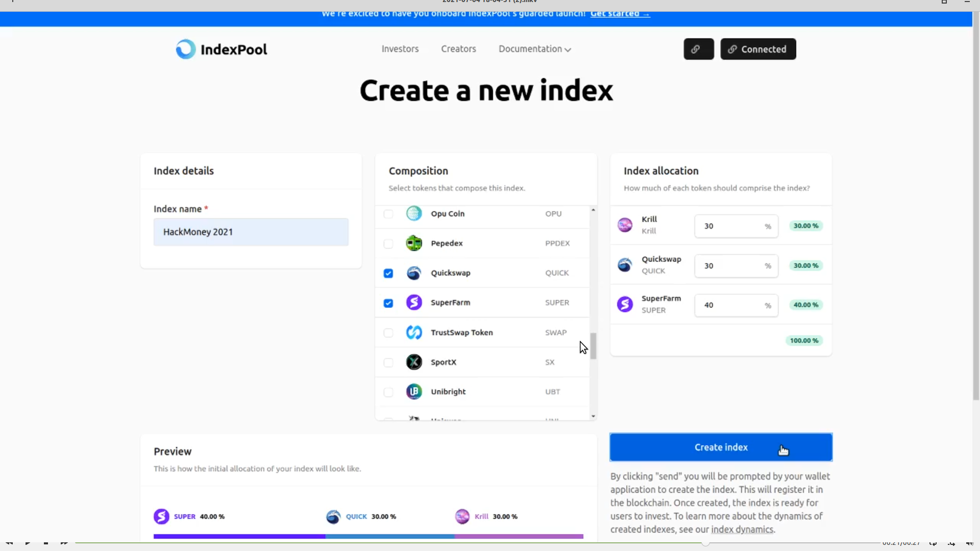Screen dimensions: 980x551
Task: Click the purple SUPER segment of preview bar
Action: (x=239, y=536)
